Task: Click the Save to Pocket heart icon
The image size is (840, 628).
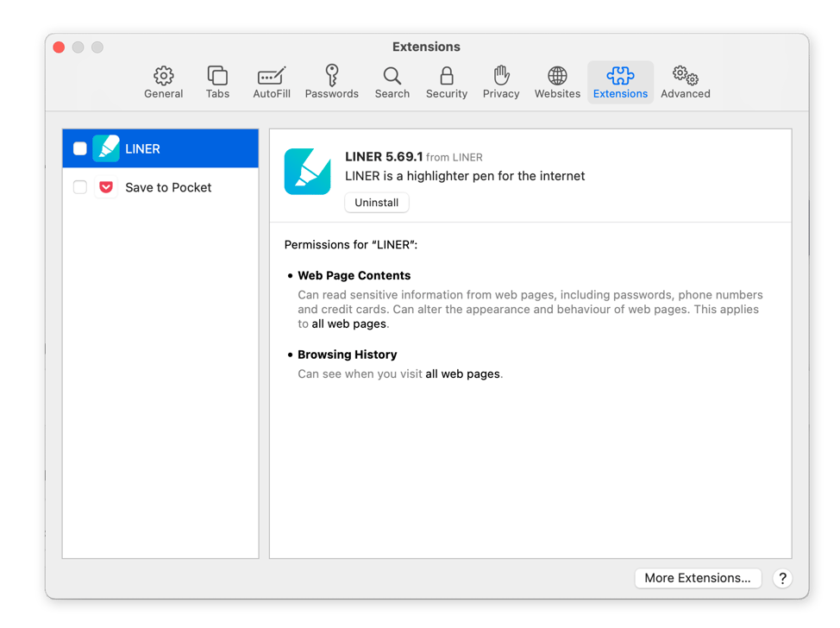Action: [105, 187]
